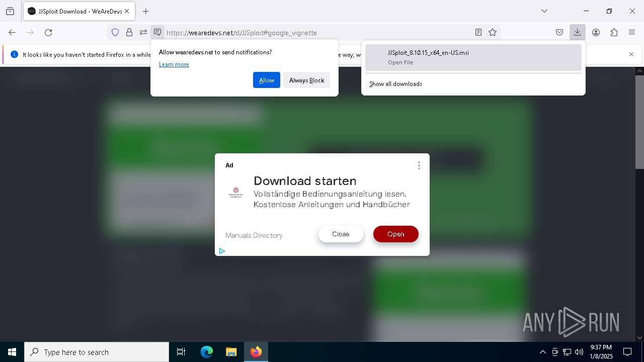Open the extensions puzzle icon
This screenshot has height=362, width=644.
pyautogui.click(x=614, y=32)
